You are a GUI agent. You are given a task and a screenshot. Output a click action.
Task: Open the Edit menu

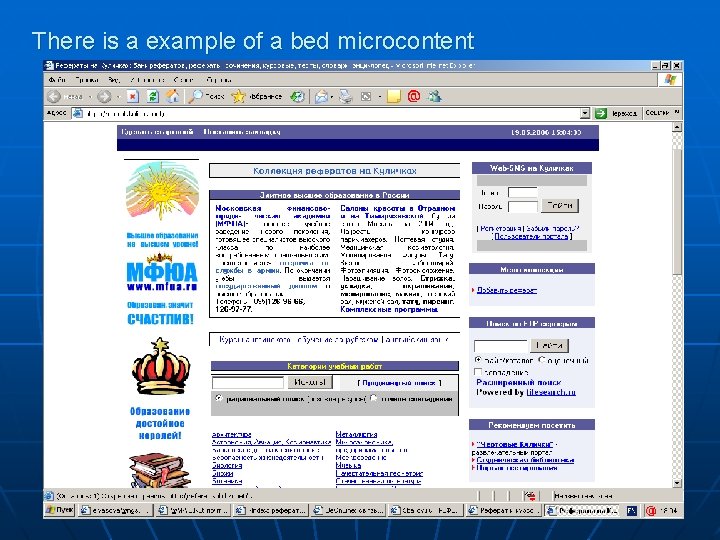(x=87, y=80)
